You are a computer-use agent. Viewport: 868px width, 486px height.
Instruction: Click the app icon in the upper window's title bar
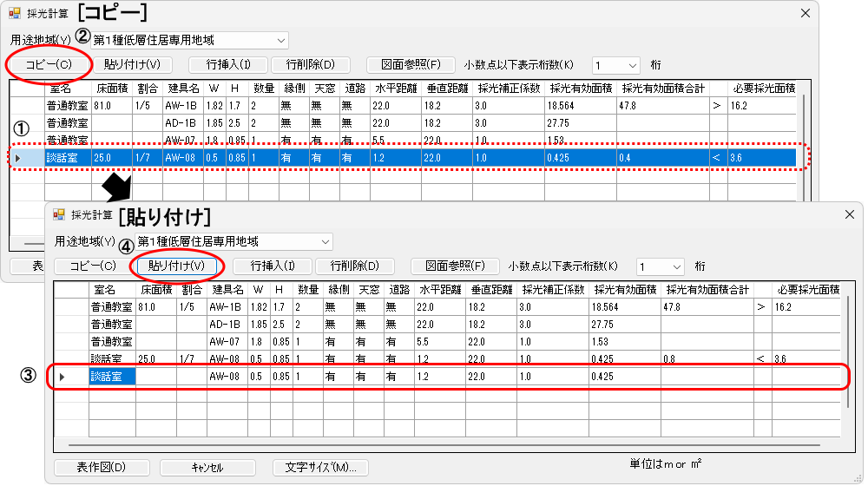pos(15,13)
